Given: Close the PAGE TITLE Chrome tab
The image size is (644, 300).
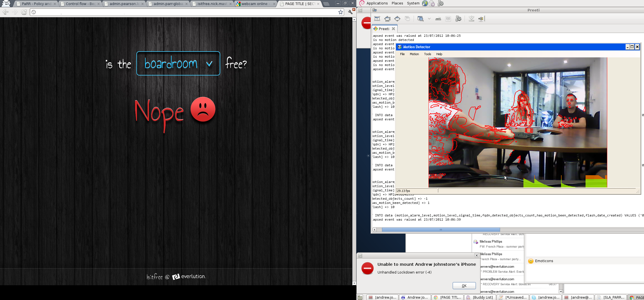Looking at the screenshot, I should click(318, 4).
